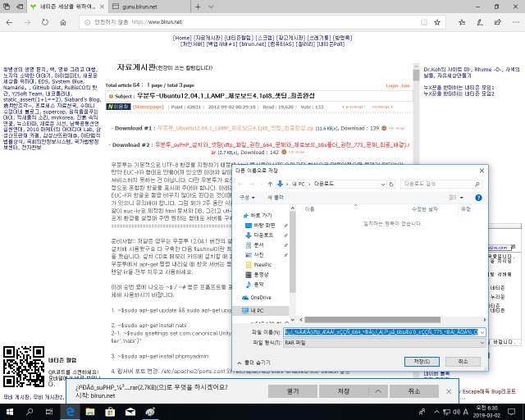This screenshot has width=525, height=420.
Task: Open the Windows Start menu
Action: [x=9, y=412]
